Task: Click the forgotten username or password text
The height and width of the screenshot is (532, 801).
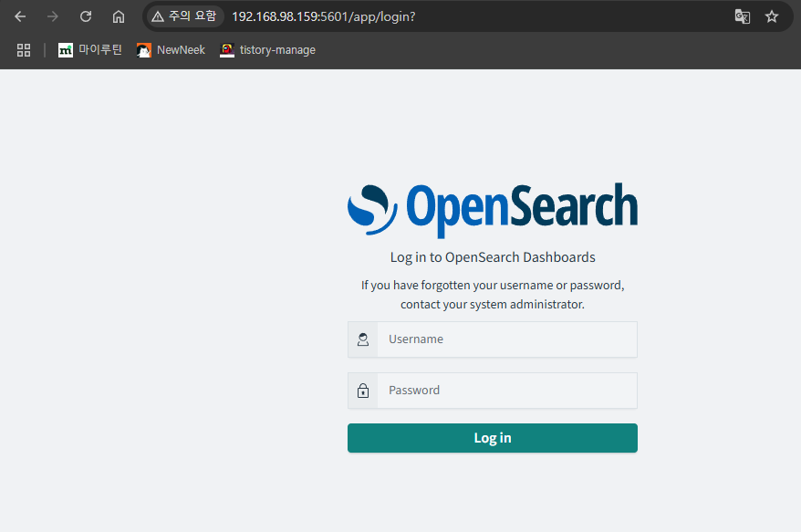Action: tap(493, 286)
